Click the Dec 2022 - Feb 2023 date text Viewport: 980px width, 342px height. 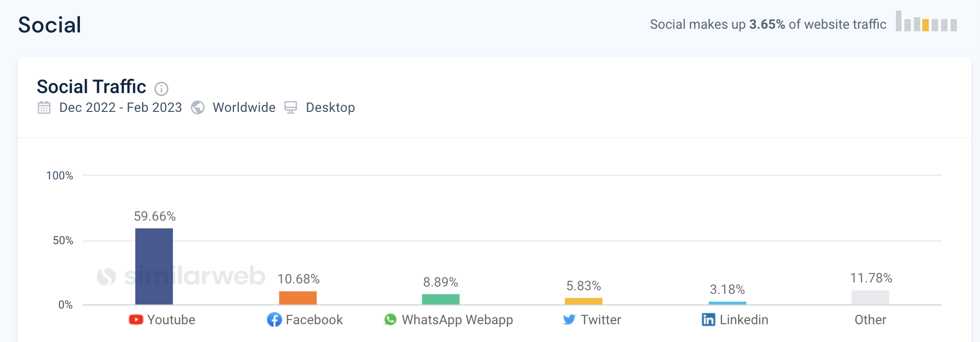tap(121, 108)
